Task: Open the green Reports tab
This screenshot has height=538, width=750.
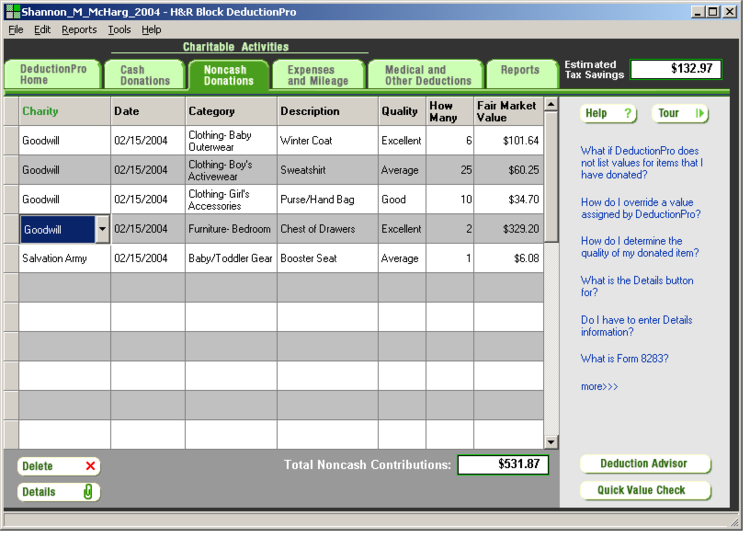Action: (x=522, y=74)
